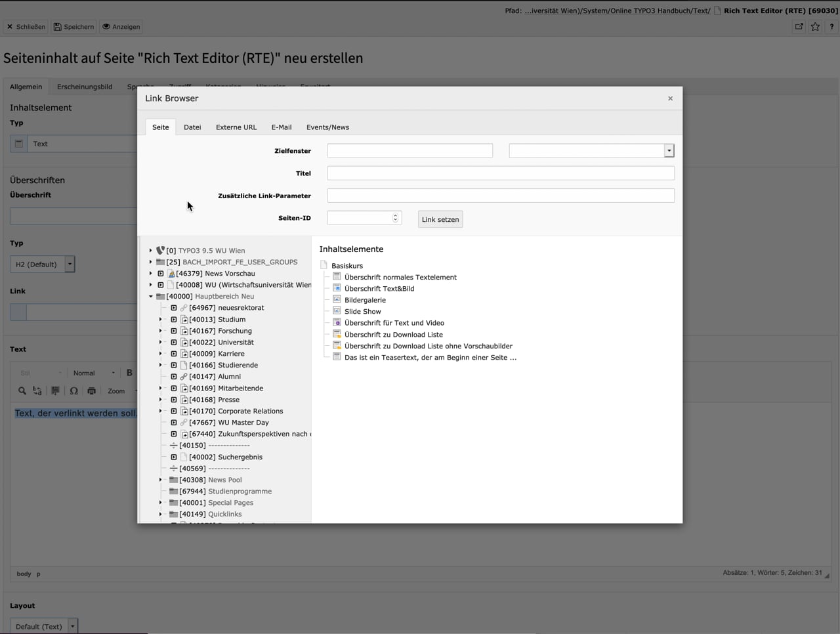Screen dimensions: 840x634
Task: Close the Link Browser dialog
Action: (x=670, y=98)
